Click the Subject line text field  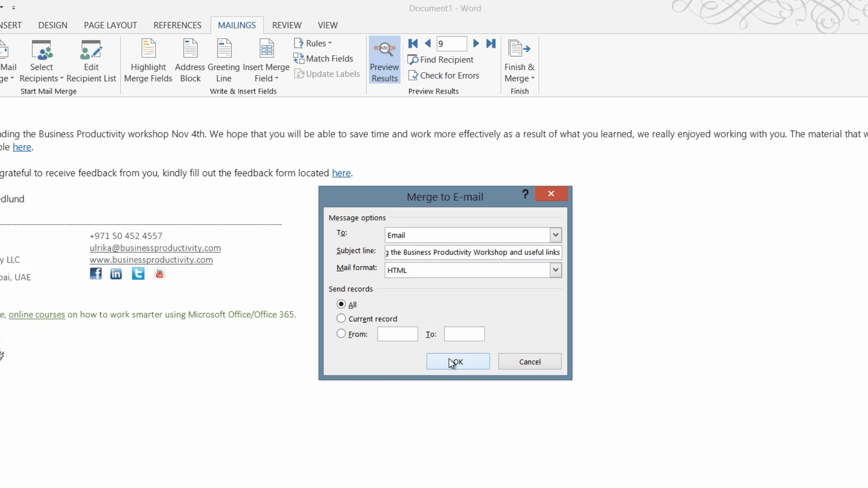coord(473,252)
